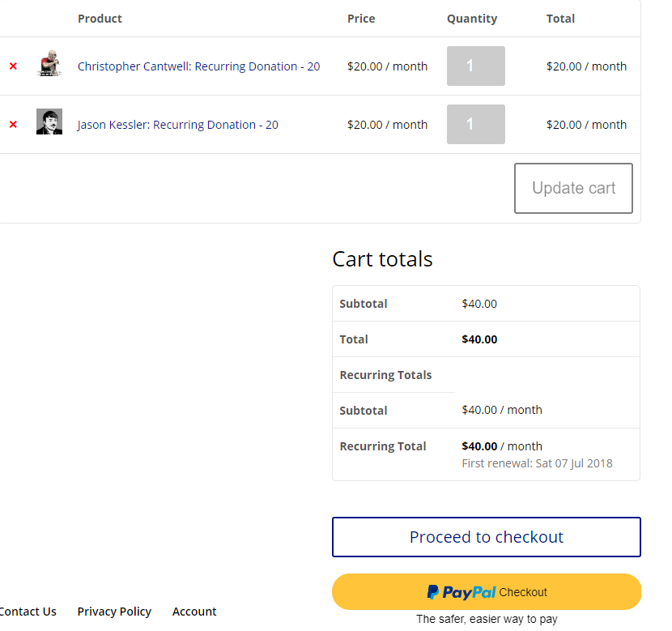Click the Price column header
Viewport: 672px width, 631px height.
361,19
